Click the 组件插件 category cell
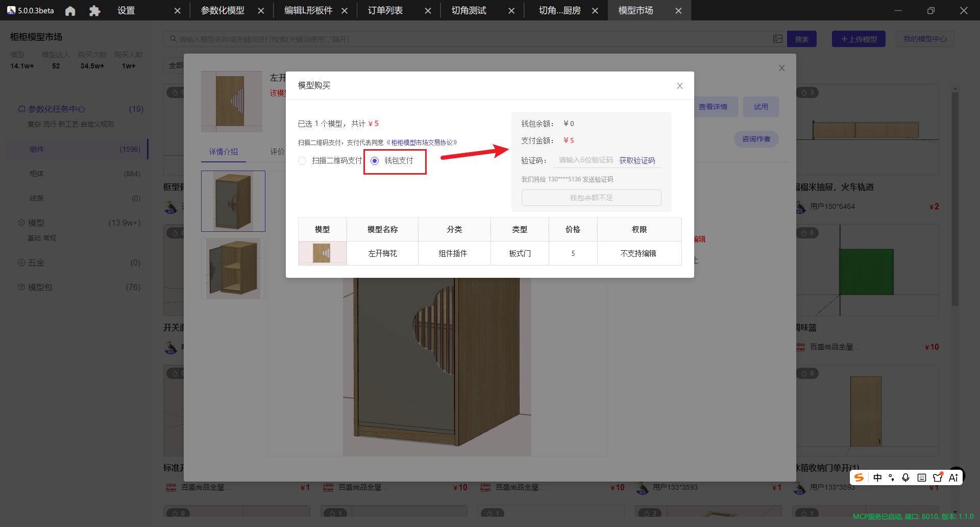Image resolution: width=980 pixels, height=527 pixels. pos(453,253)
